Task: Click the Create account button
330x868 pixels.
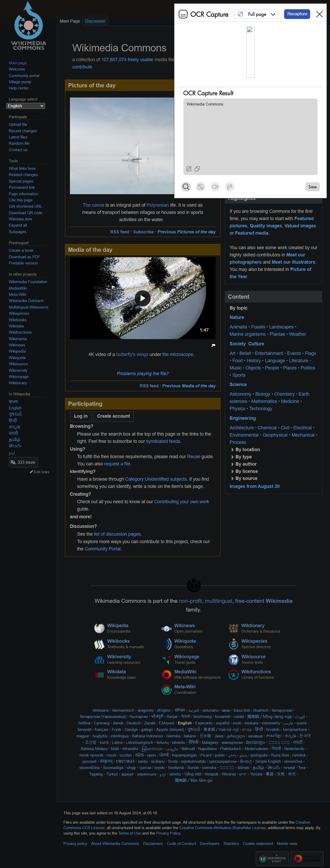Action: click(113, 416)
